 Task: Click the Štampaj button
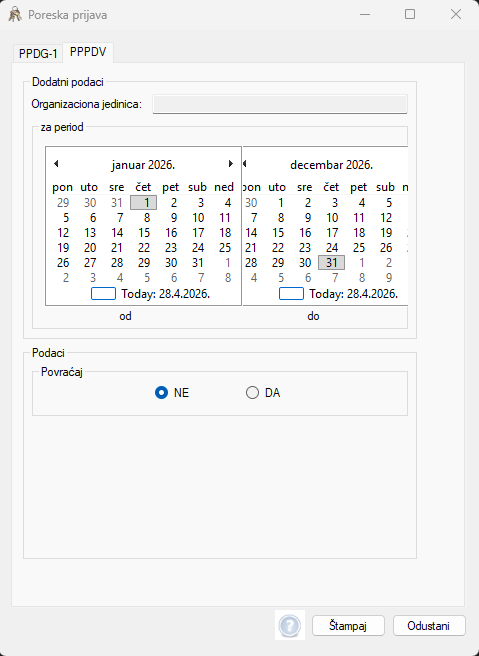tap(348, 626)
